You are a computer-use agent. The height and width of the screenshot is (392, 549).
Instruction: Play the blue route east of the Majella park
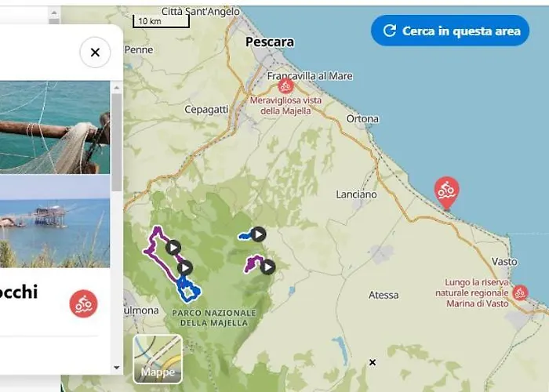[259, 234]
